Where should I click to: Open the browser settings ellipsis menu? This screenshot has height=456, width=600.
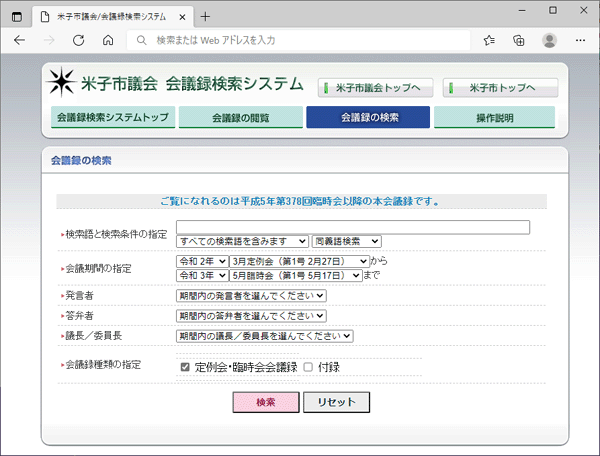click(580, 40)
